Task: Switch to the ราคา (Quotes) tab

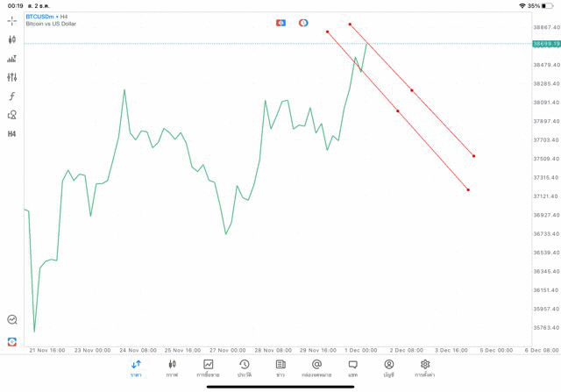Action: 136,368
